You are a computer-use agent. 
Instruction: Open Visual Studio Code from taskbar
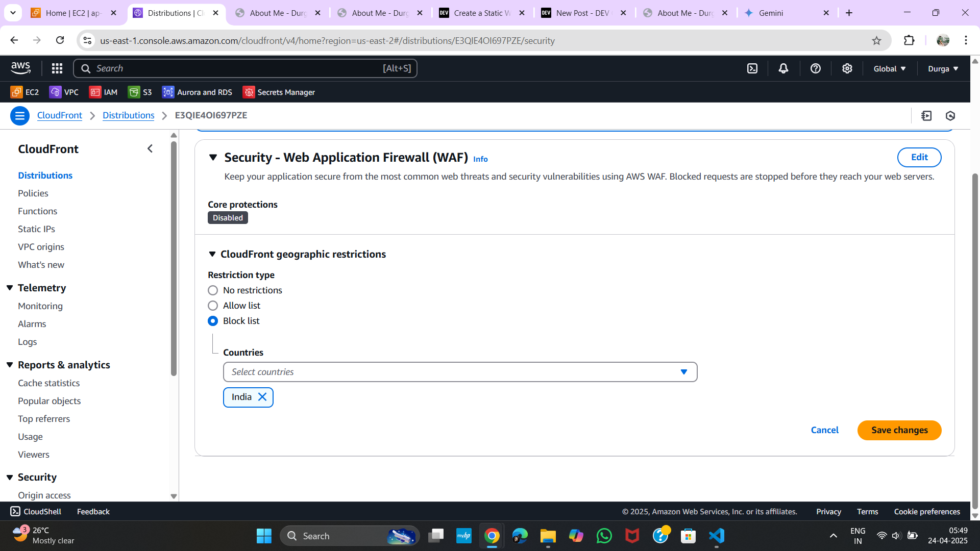coord(717,536)
